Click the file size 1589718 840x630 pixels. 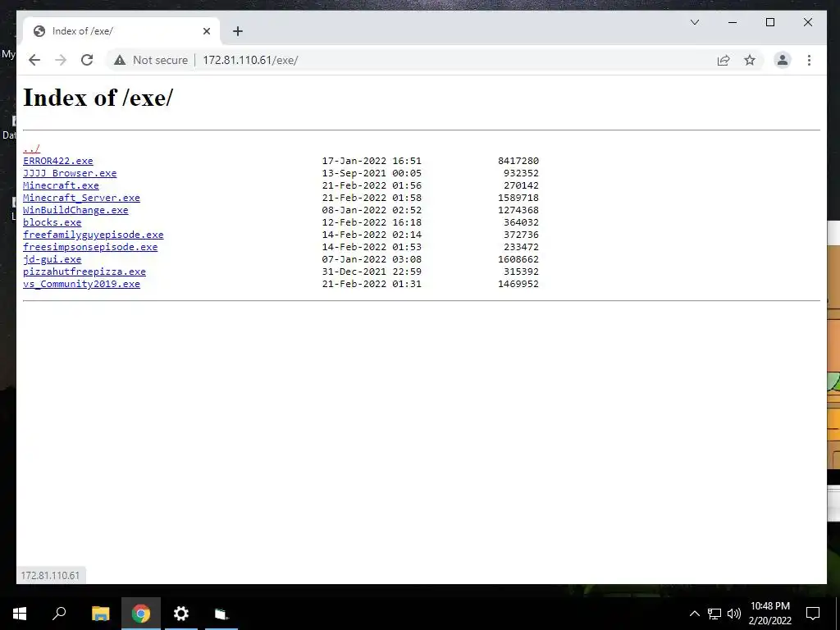click(518, 198)
